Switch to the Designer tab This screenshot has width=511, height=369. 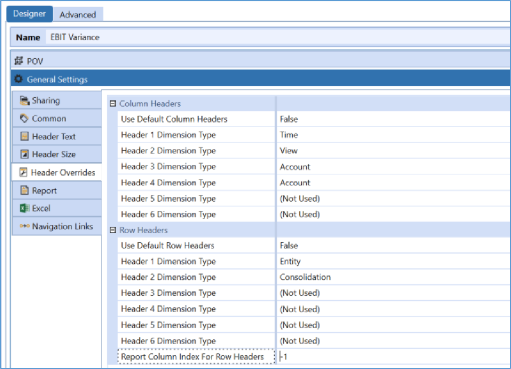pyautogui.click(x=30, y=14)
